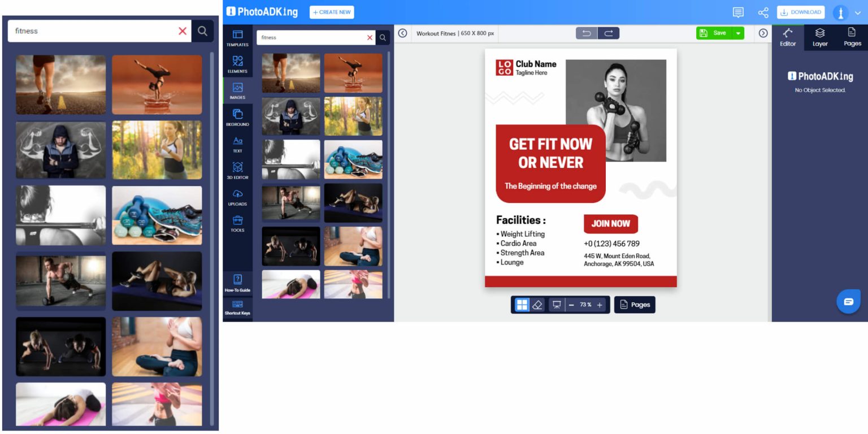Toggle the grid view button near zoom controls
This screenshot has width=868, height=434.
[x=521, y=305]
